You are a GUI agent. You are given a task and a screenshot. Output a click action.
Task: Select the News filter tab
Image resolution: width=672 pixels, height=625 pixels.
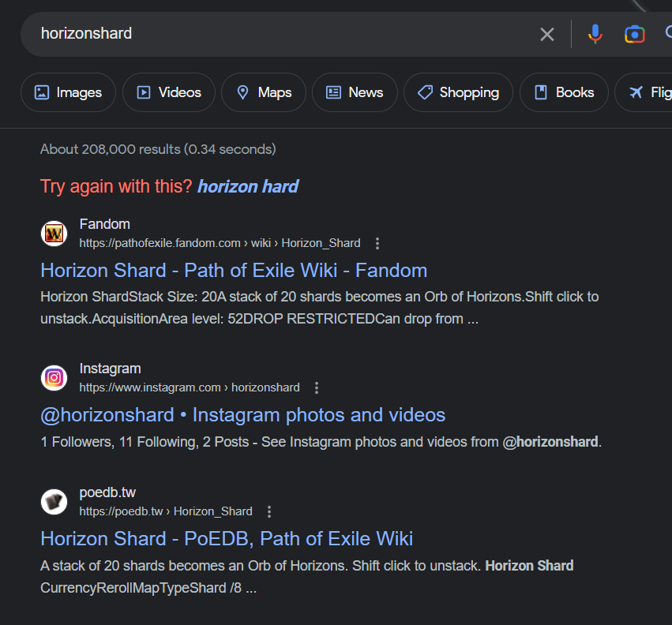(x=355, y=92)
